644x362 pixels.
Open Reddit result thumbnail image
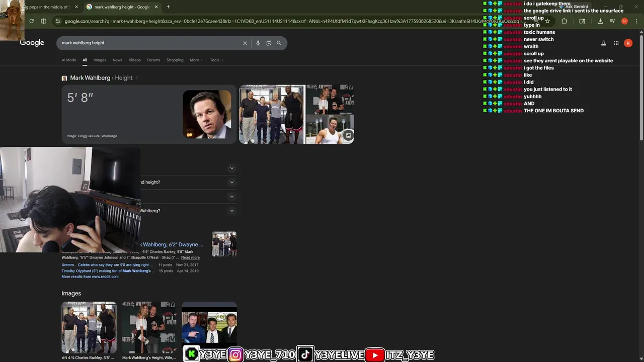pos(224,244)
